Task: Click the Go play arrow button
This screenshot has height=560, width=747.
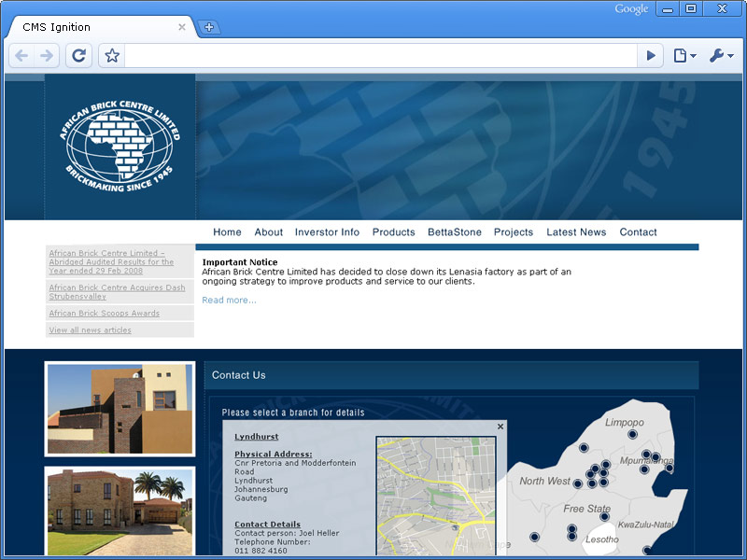Action: [x=651, y=56]
